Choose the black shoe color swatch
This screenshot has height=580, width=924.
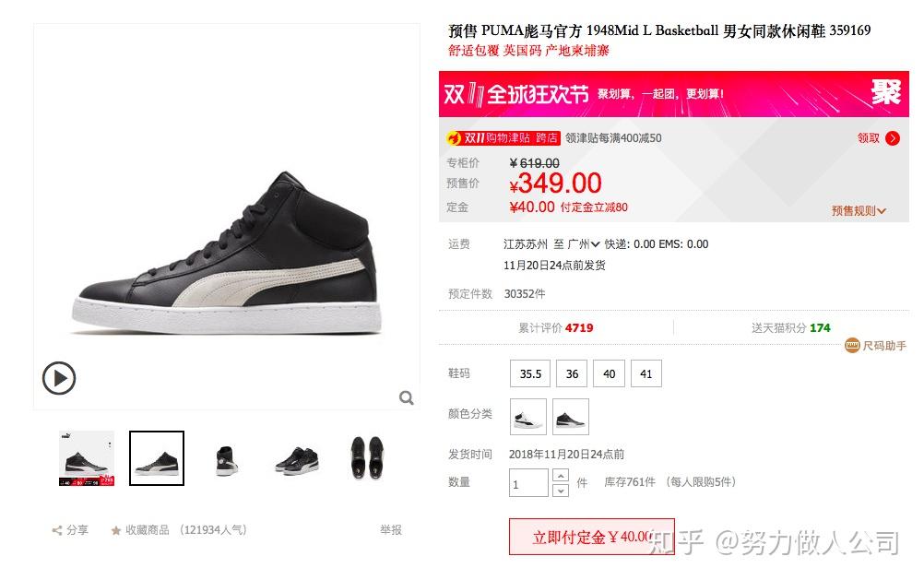[571, 417]
